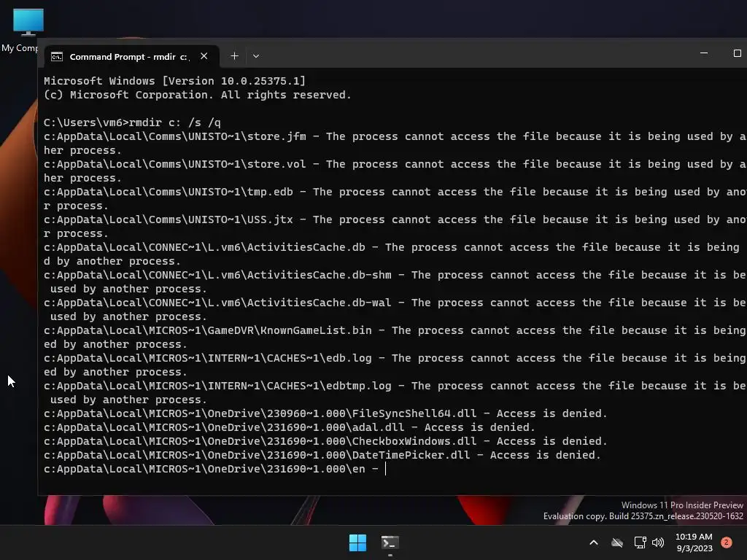
Task: Click the 'adal.dll' access denied line
Action: pos(290,427)
